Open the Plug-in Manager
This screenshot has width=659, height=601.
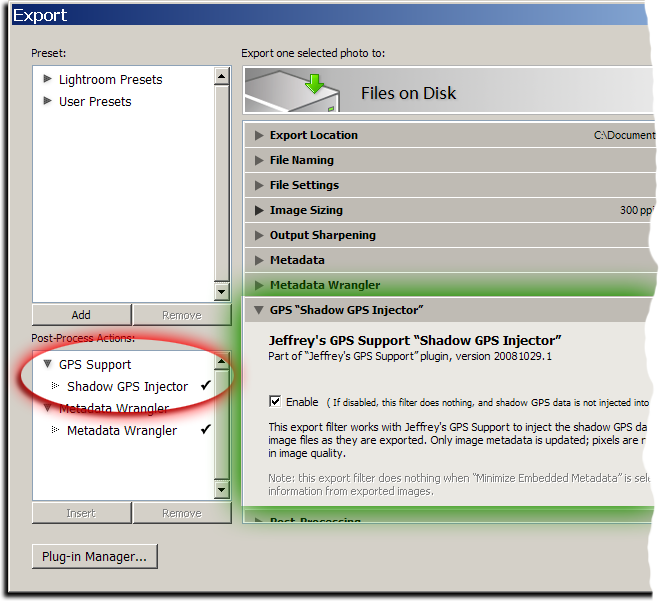pyautogui.click(x=95, y=556)
